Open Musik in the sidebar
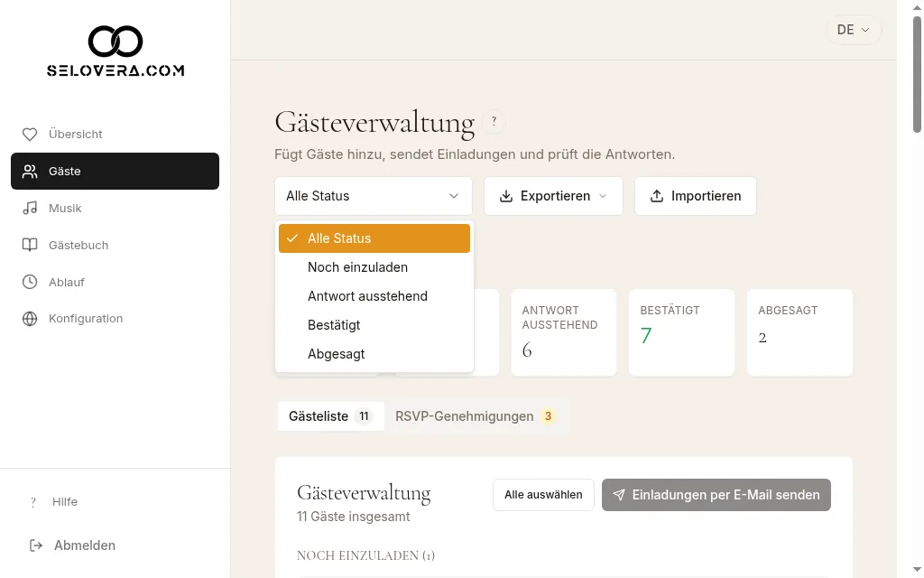The height and width of the screenshot is (578, 924). click(115, 209)
